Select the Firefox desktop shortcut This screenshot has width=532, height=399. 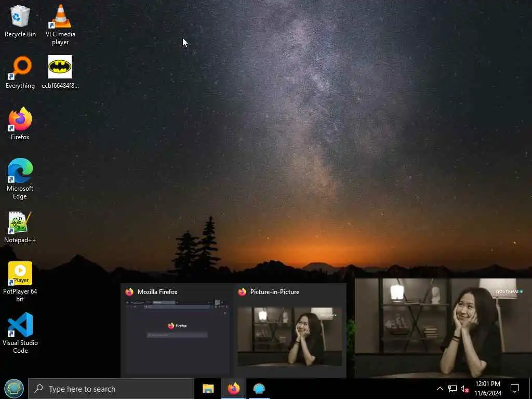20,124
